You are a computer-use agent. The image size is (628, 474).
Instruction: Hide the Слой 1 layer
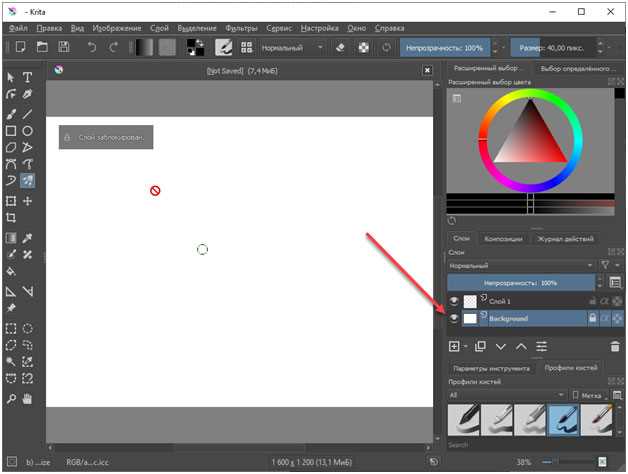tap(454, 301)
